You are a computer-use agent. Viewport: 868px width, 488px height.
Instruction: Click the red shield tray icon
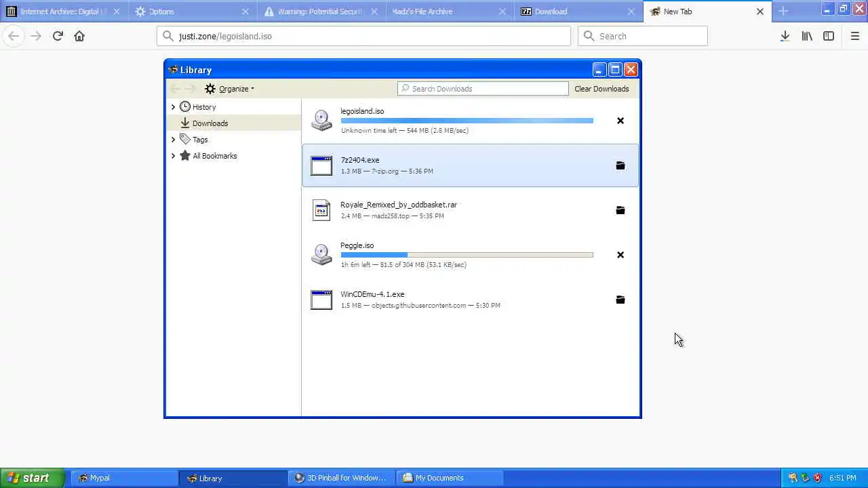pyautogui.click(x=817, y=478)
